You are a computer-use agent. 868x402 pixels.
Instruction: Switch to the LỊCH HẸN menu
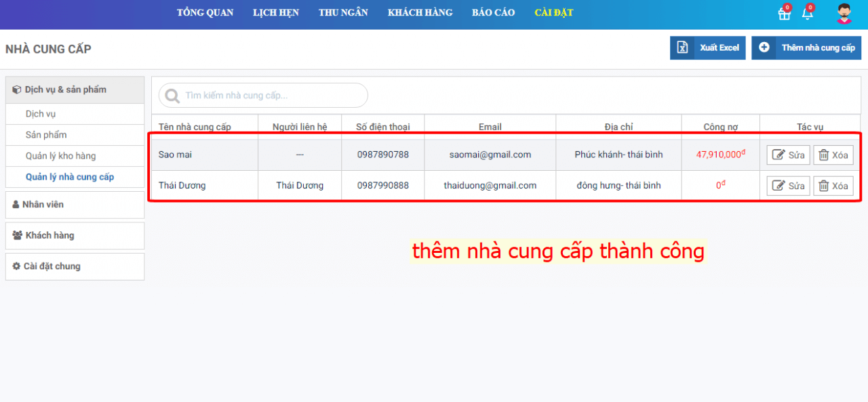click(x=275, y=13)
